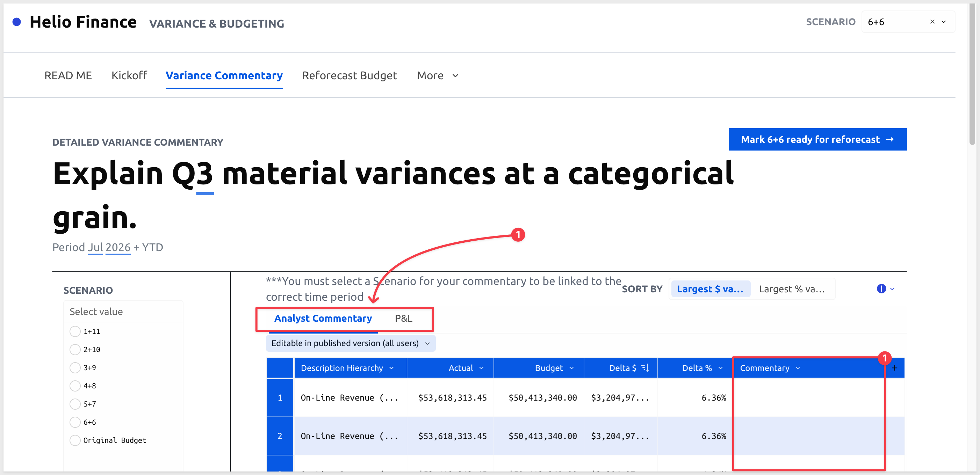980x475 pixels.
Task: Select the Variance Commentary tab
Action: 224,75
